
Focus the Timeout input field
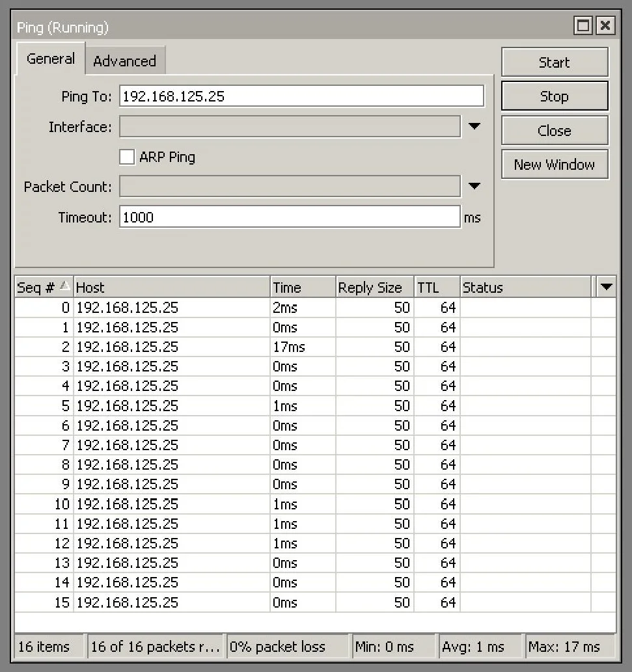[x=290, y=217]
